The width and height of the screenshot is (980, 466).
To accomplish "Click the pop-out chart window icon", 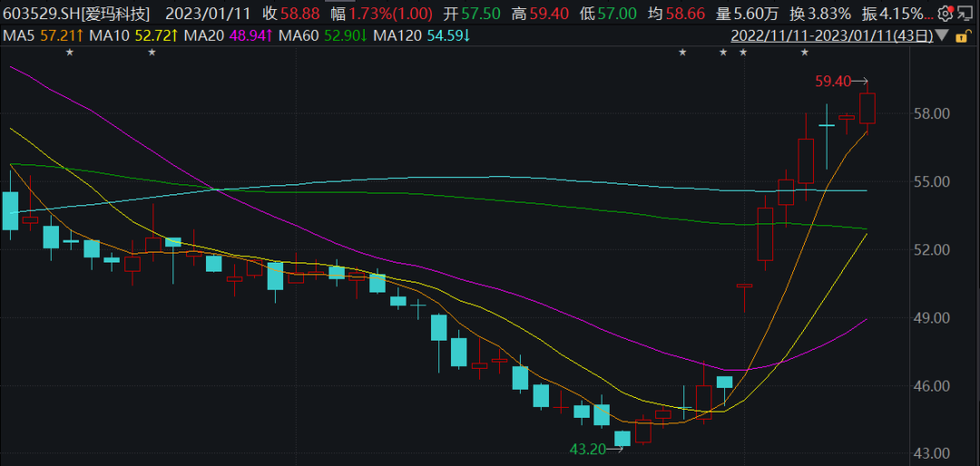I will 965,13.
